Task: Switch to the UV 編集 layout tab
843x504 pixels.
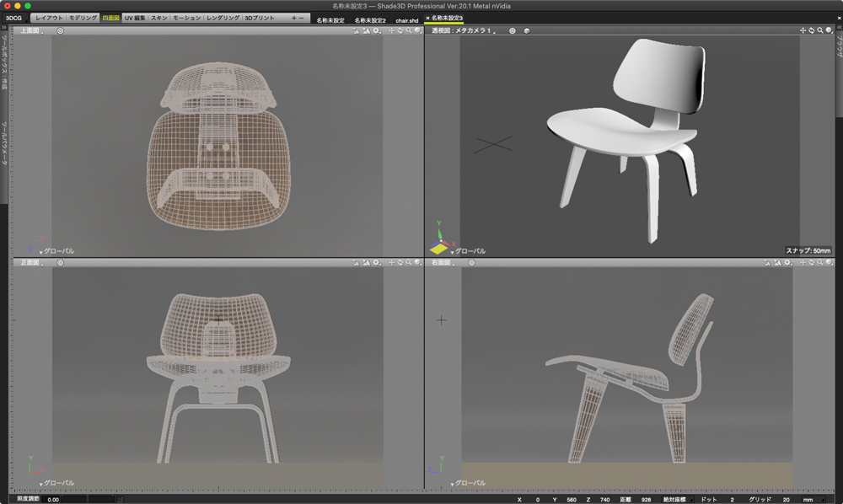Action: click(135, 18)
